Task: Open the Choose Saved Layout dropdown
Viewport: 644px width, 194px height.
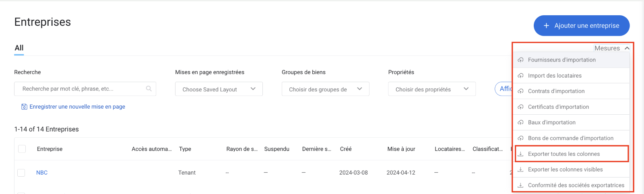Action: 219,89
